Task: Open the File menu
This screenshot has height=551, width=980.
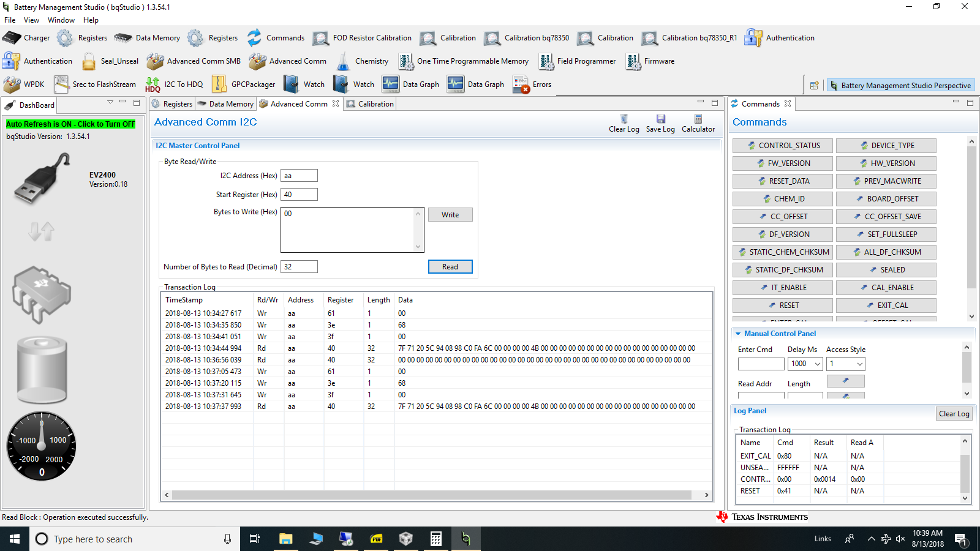Action: [10, 20]
